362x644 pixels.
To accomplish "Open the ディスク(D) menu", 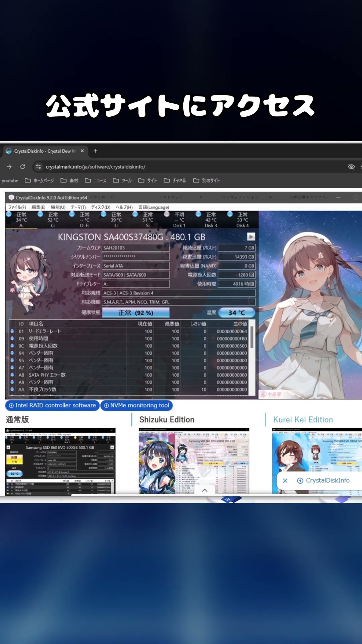I will tap(101, 207).
